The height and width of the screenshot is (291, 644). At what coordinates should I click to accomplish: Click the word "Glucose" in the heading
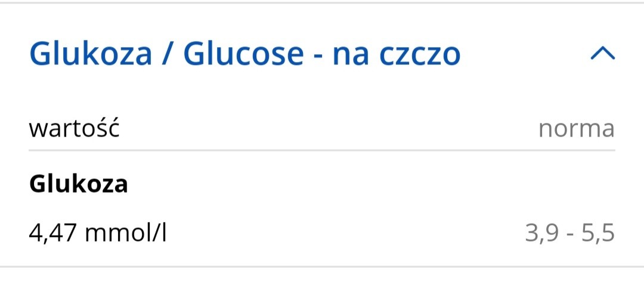coord(243,54)
